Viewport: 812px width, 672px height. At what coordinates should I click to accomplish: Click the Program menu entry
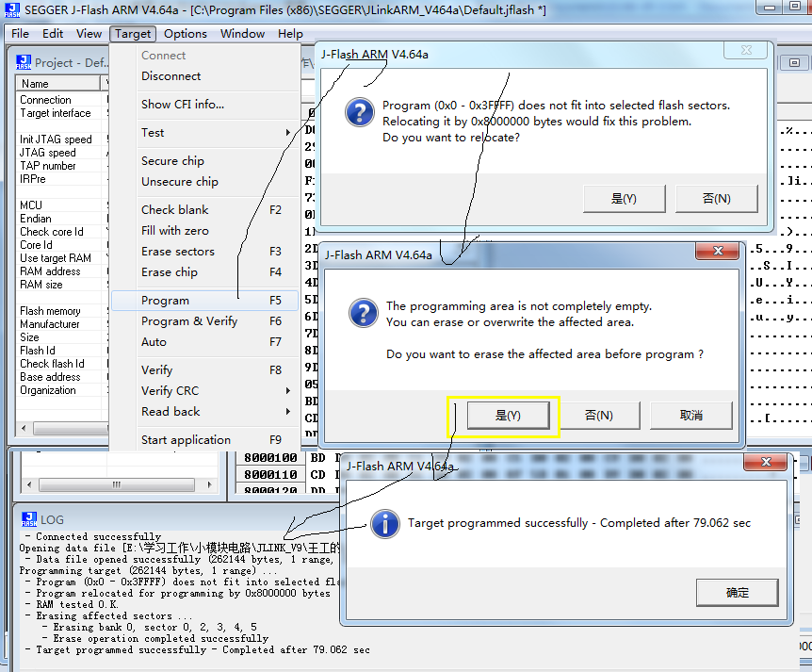click(x=204, y=301)
